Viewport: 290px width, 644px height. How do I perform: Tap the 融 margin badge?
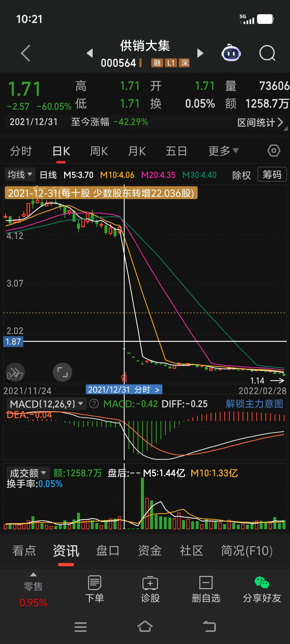(157, 63)
